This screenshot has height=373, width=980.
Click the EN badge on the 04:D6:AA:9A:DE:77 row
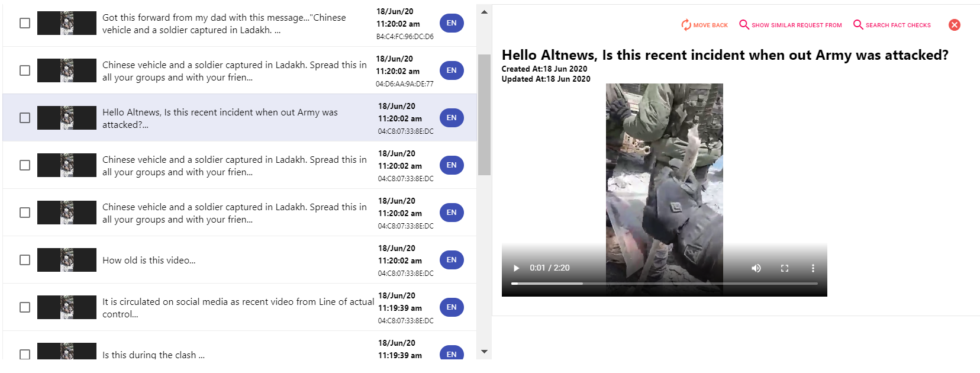click(452, 70)
